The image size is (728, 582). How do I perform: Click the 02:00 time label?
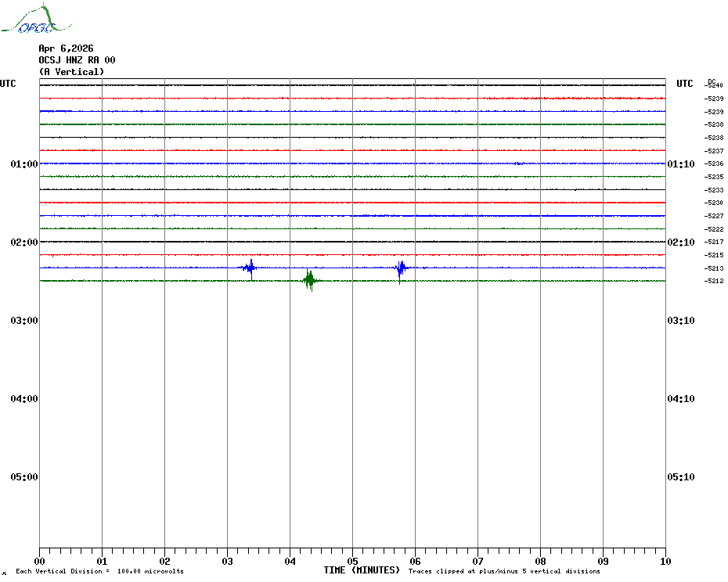24,242
